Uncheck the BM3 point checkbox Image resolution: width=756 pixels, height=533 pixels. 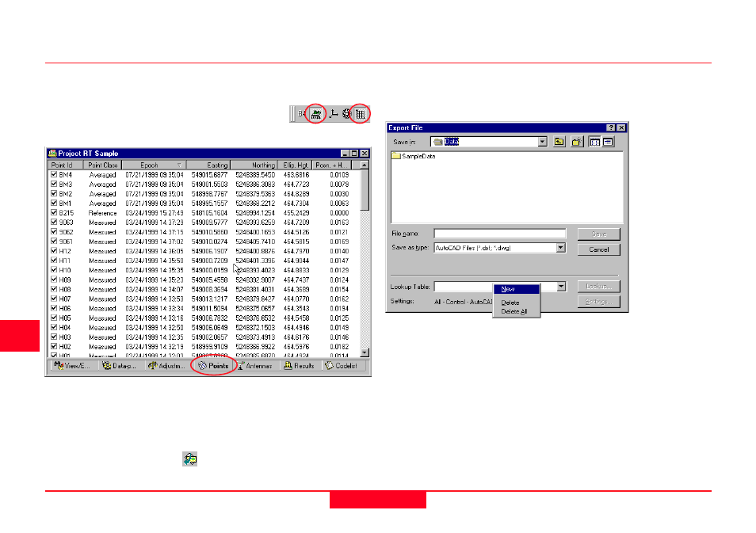click(x=54, y=184)
